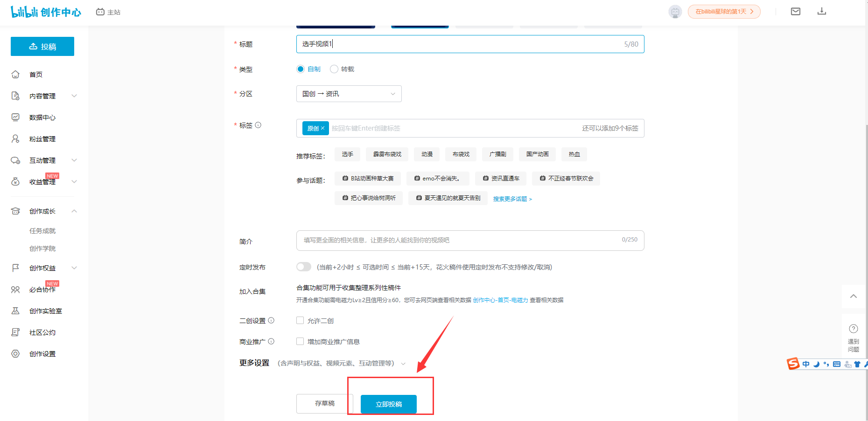868x421 pixels.
Task: Click the 投稿 upload button
Action: click(x=42, y=47)
